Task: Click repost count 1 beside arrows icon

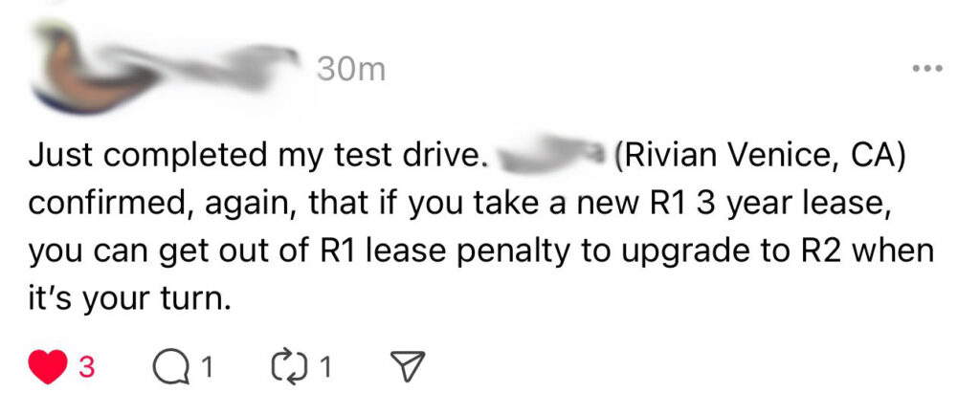Action: (323, 368)
